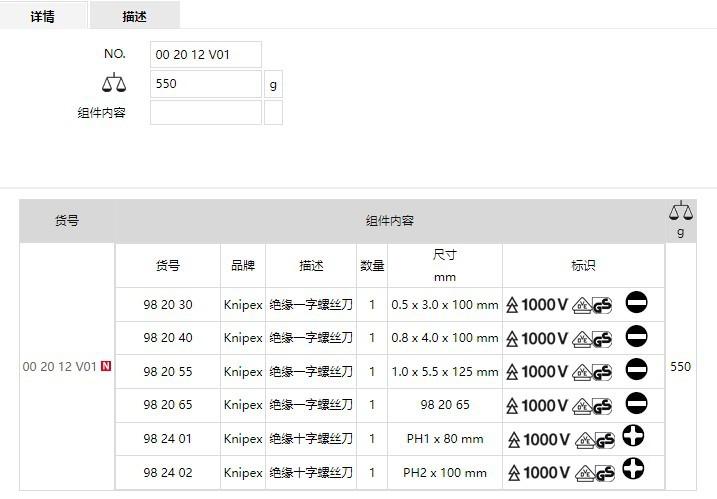Click the 货号 column header on the left
Viewport: 717px width, 499px height.
[67, 221]
